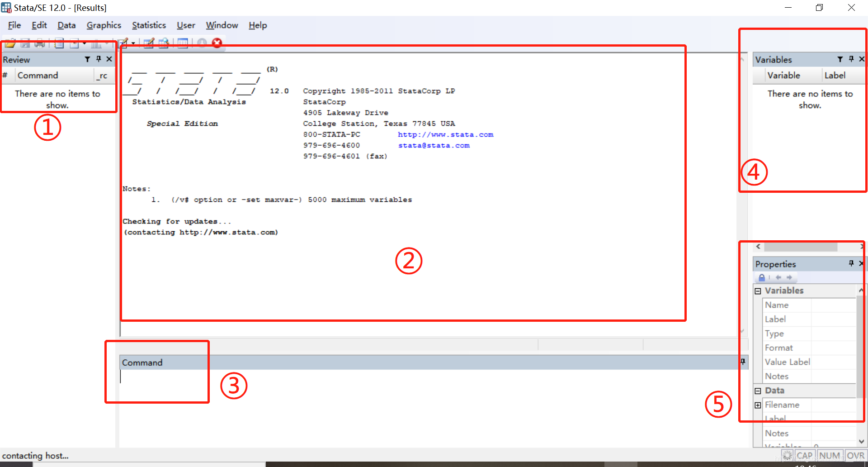Viewport: 868px width, 467px height.
Task: Sort Review by Command column header
Action: [54, 75]
